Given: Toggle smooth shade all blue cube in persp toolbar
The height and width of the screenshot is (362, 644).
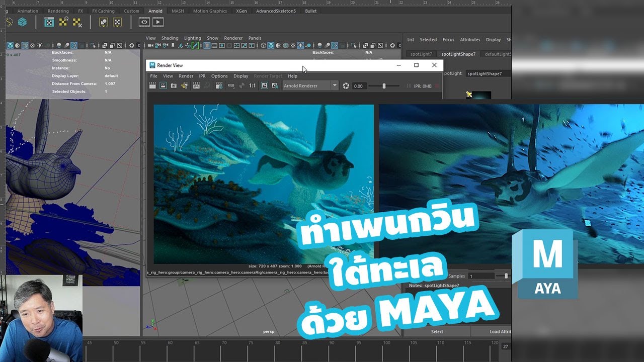Looking at the screenshot, I should click(x=271, y=45).
